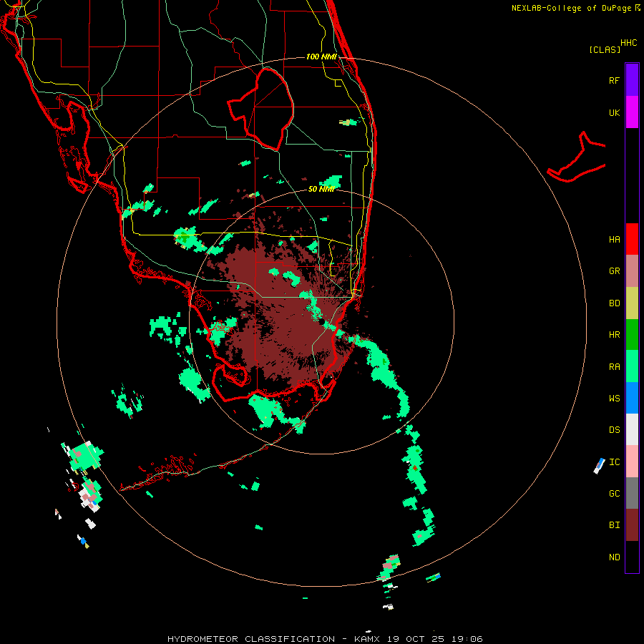Image resolution: width=644 pixels, height=644 pixels.
Task: Click the BD legend label
Action: coord(614,303)
